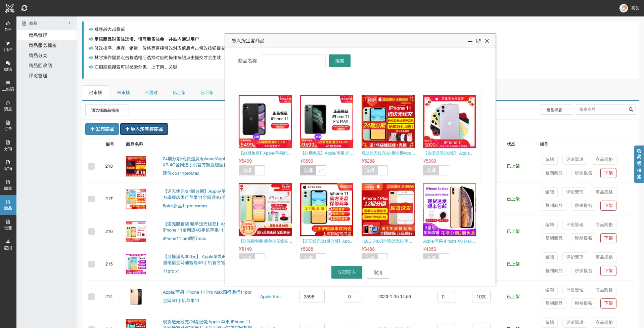Click the 3598 price field for product 214
644x328 pixels.
(312, 297)
